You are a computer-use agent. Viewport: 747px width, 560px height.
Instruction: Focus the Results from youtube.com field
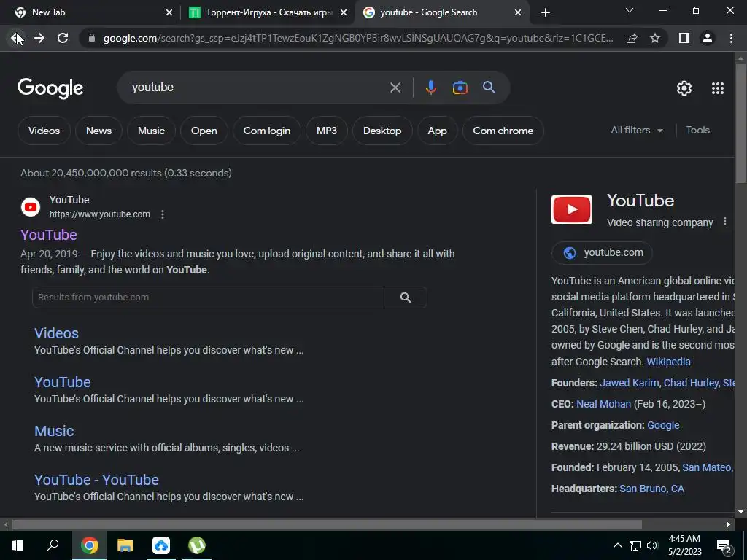tap(208, 297)
